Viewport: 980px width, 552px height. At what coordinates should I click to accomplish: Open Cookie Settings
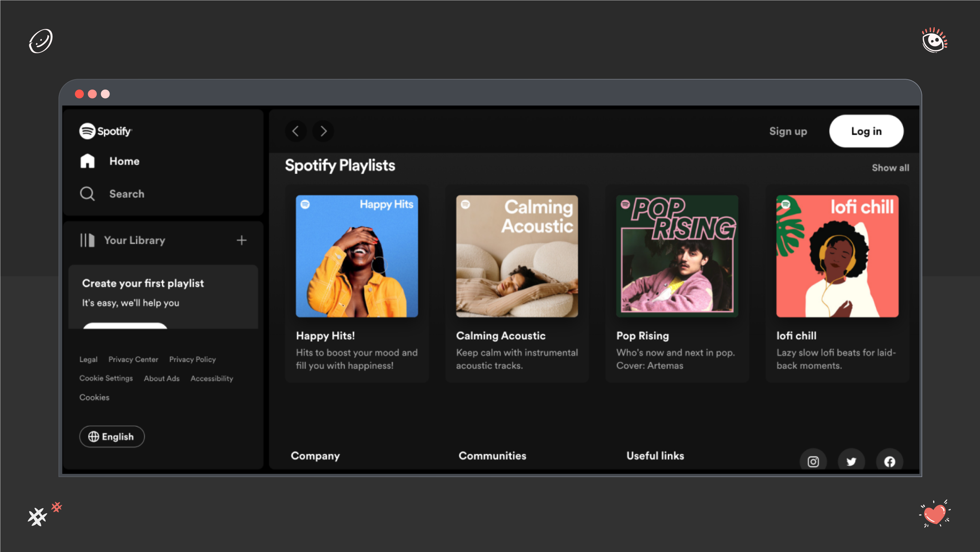[106, 378]
